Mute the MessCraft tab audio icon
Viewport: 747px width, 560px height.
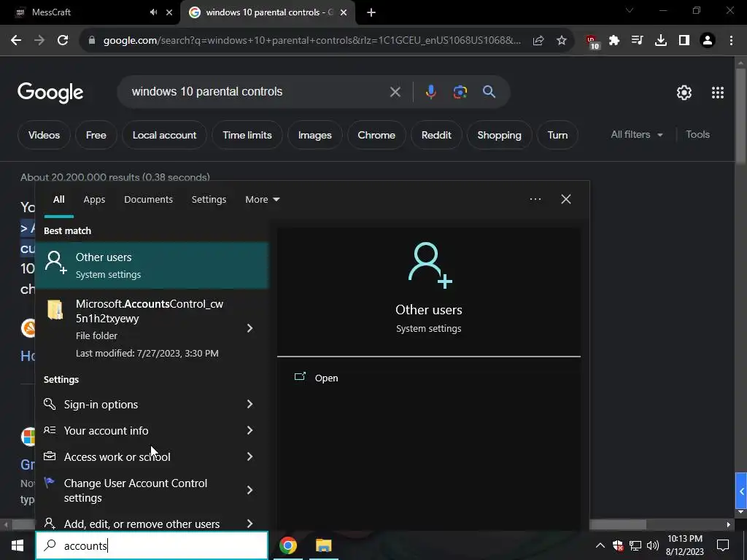153,12
